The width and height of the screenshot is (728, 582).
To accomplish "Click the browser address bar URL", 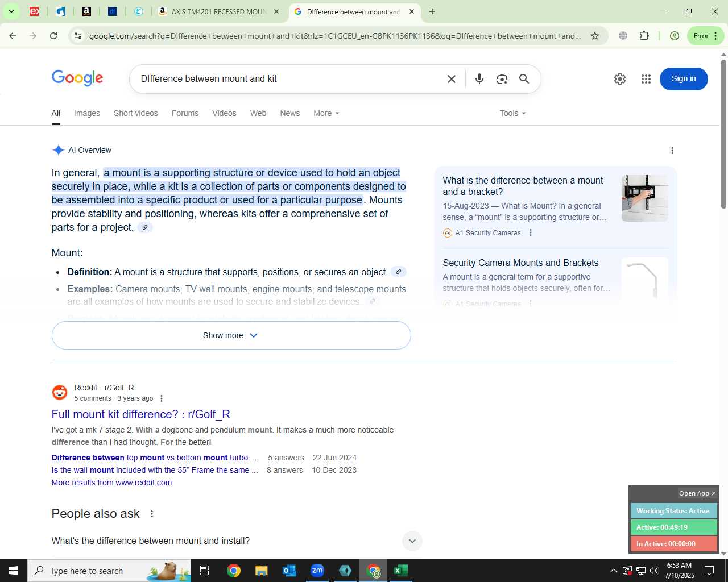I will (335, 36).
